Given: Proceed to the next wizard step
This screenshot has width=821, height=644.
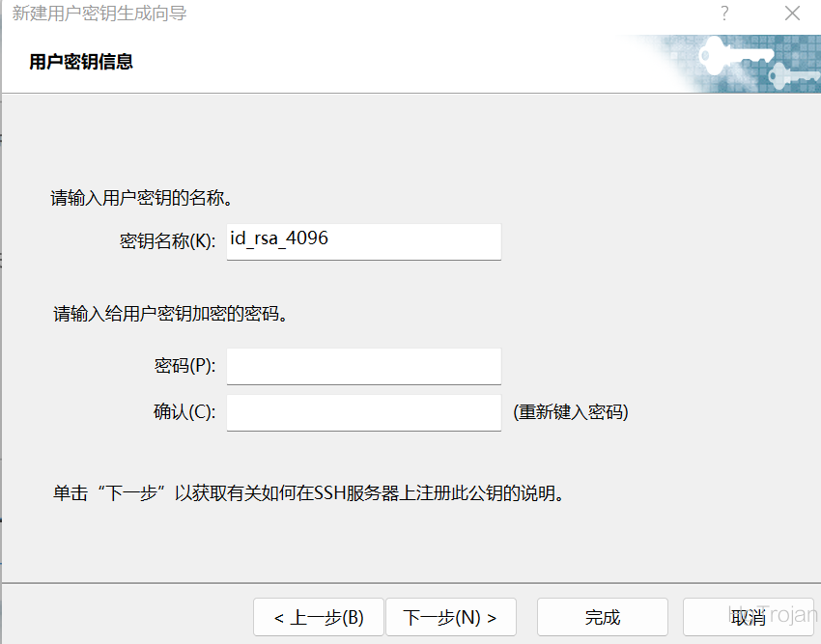Looking at the screenshot, I should (450, 617).
